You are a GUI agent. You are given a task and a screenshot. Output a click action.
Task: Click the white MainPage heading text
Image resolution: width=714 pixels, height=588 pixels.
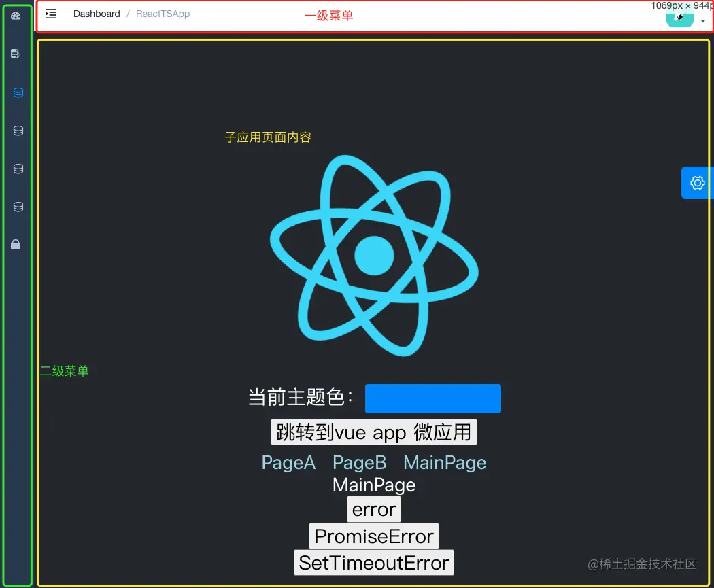[374, 485]
